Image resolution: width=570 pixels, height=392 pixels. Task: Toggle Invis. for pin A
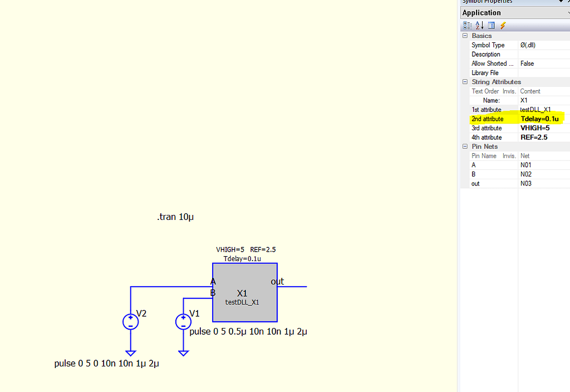pyautogui.click(x=509, y=165)
